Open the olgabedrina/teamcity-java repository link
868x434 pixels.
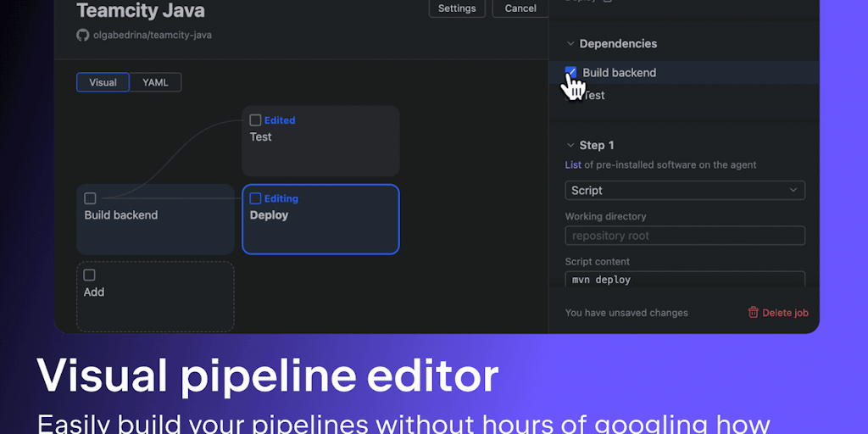click(153, 35)
